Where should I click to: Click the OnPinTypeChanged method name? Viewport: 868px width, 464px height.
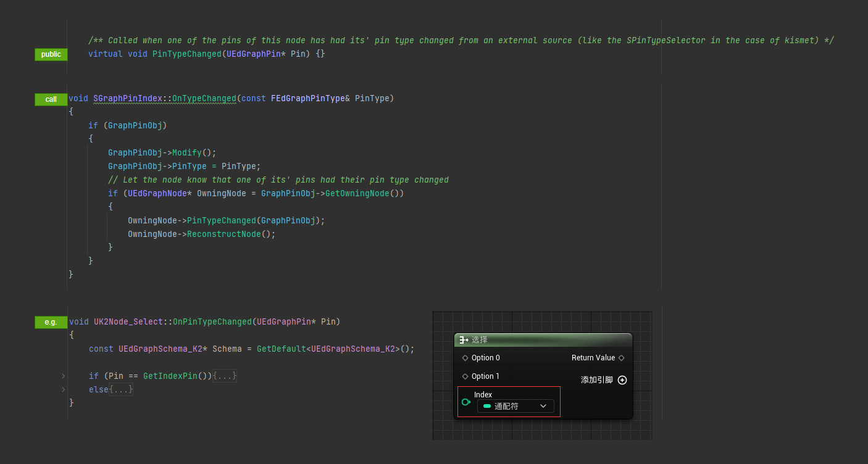[x=212, y=321]
